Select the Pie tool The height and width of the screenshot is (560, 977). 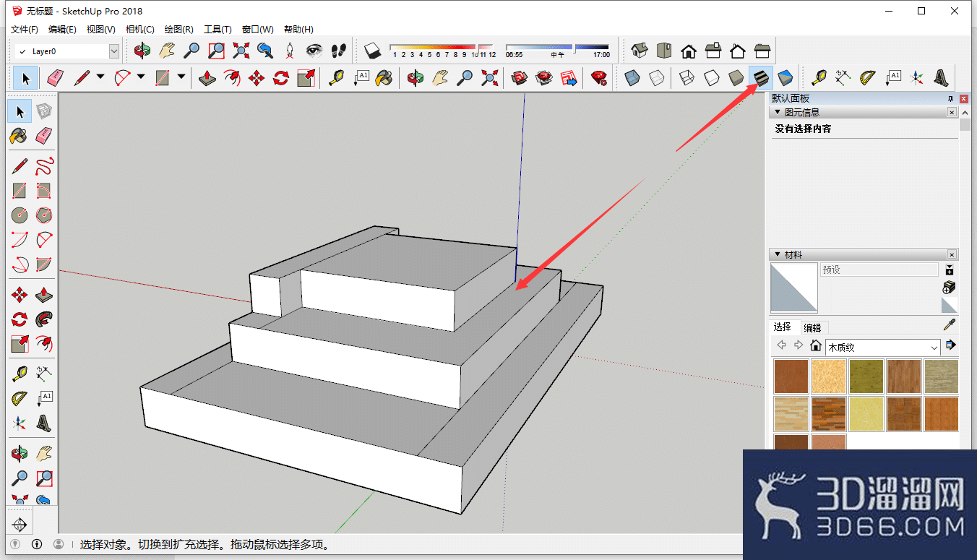pyautogui.click(x=44, y=264)
